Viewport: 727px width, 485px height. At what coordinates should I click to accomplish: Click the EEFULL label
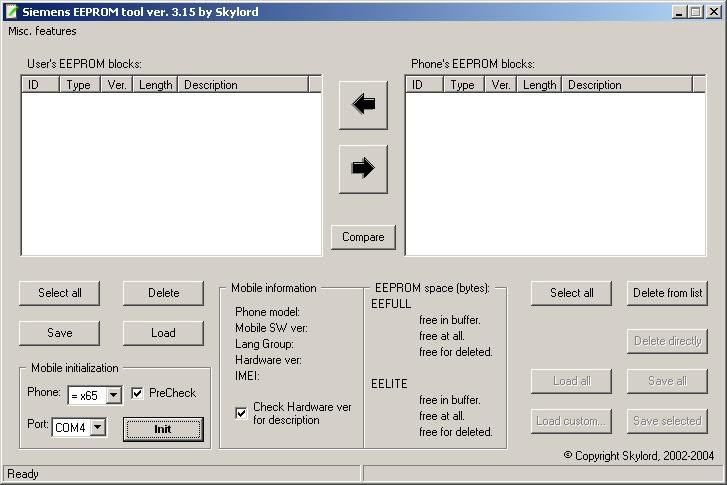coord(391,304)
